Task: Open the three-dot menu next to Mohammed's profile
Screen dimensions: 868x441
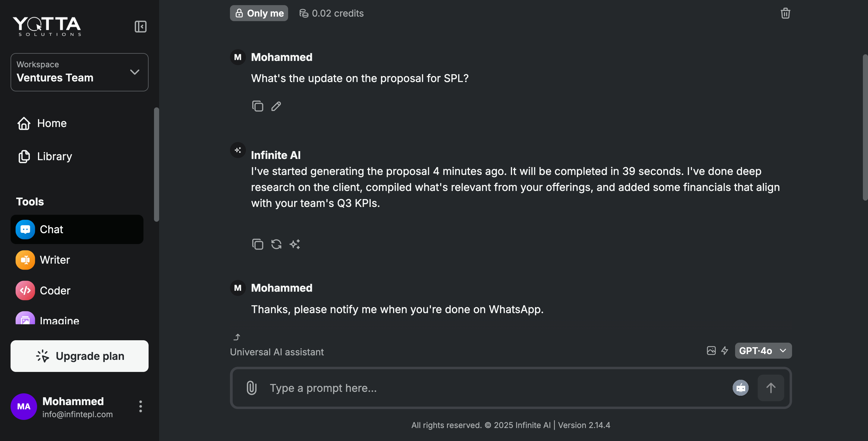Action: click(x=140, y=407)
